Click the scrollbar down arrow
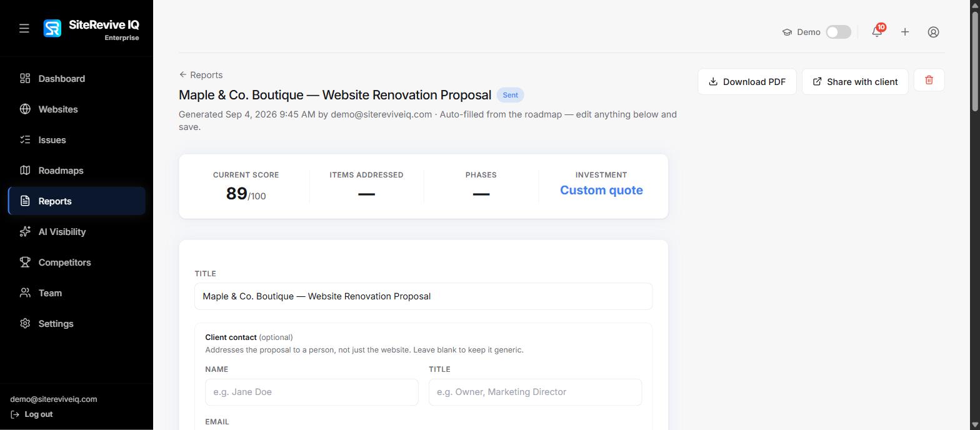 click(x=974, y=425)
